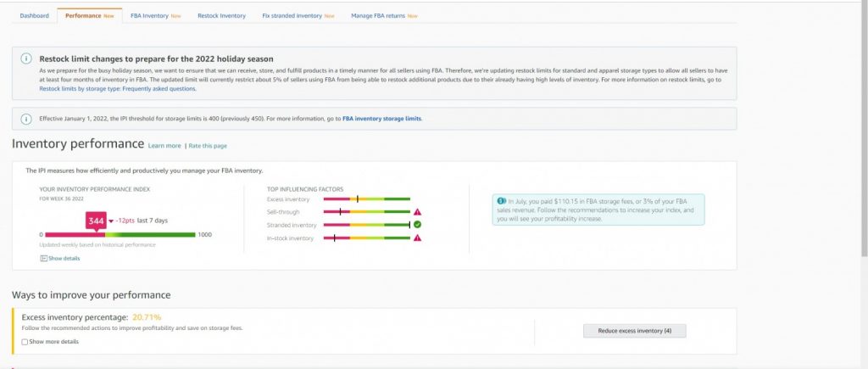Open the Dashboard tab
This screenshot has width=868, height=369.
pyautogui.click(x=34, y=15)
